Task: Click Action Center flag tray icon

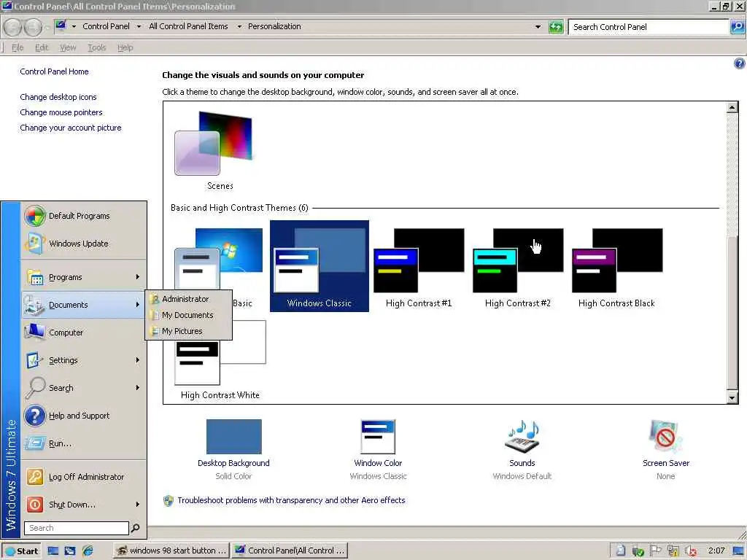Action: tap(656, 551)
